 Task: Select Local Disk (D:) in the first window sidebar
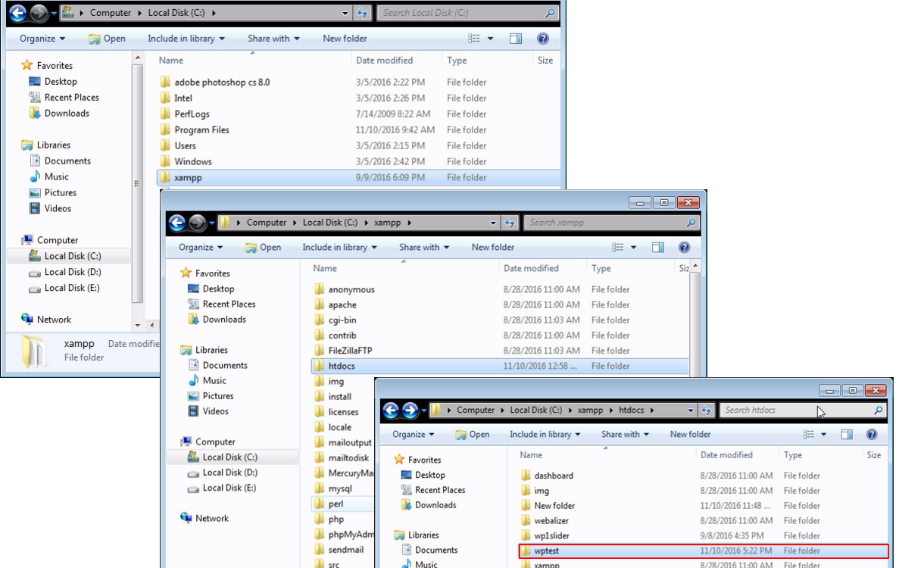(72, 272)
